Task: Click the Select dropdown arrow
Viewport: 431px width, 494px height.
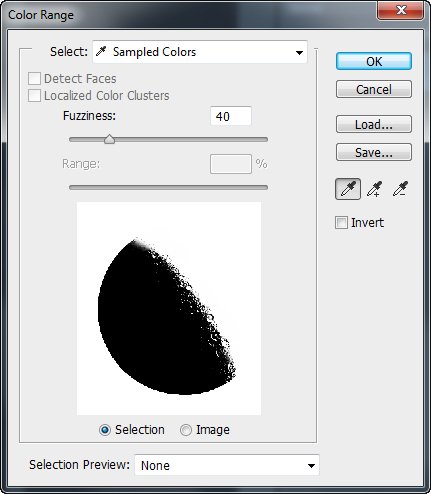Action: 299,53
